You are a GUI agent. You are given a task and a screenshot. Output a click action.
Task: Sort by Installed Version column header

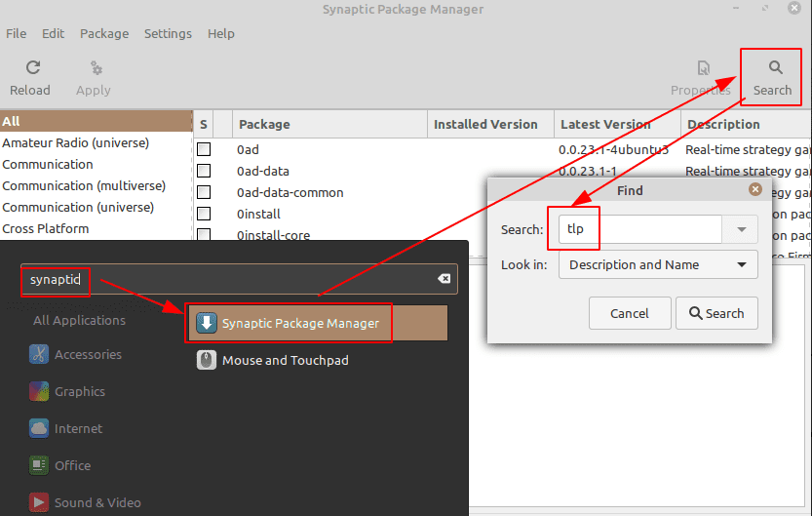[x=490, y=124]
